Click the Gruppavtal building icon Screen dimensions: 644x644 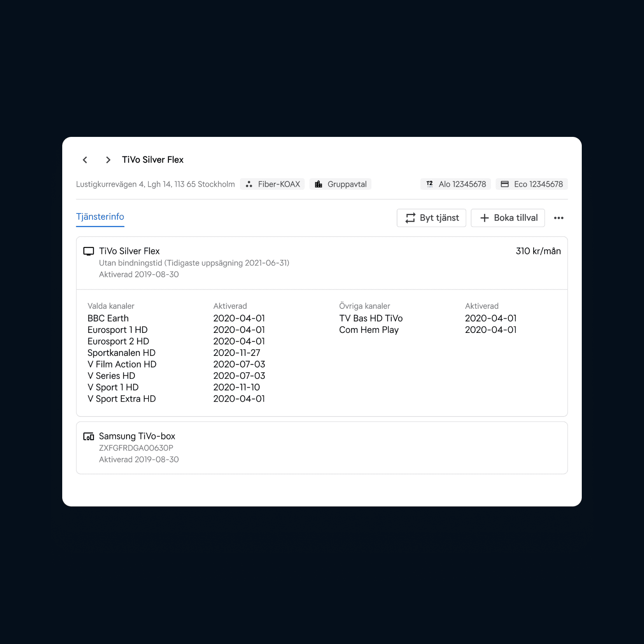318,184
